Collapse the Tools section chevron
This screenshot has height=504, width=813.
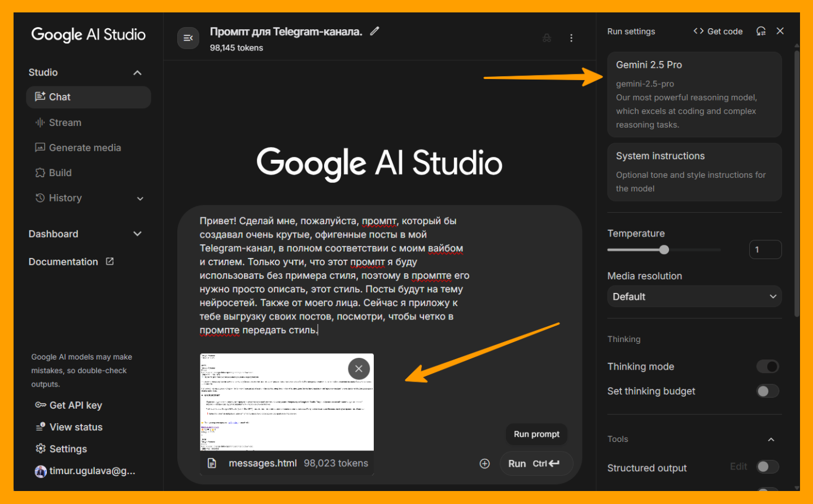click(771, 439)
